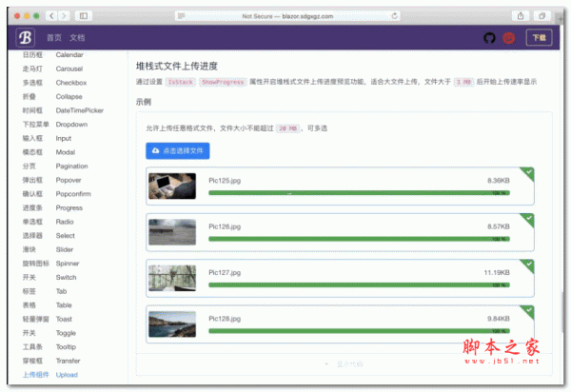Open the Modal sidebar entry
Screen dimensions: 571x392
tap(65, 152)
